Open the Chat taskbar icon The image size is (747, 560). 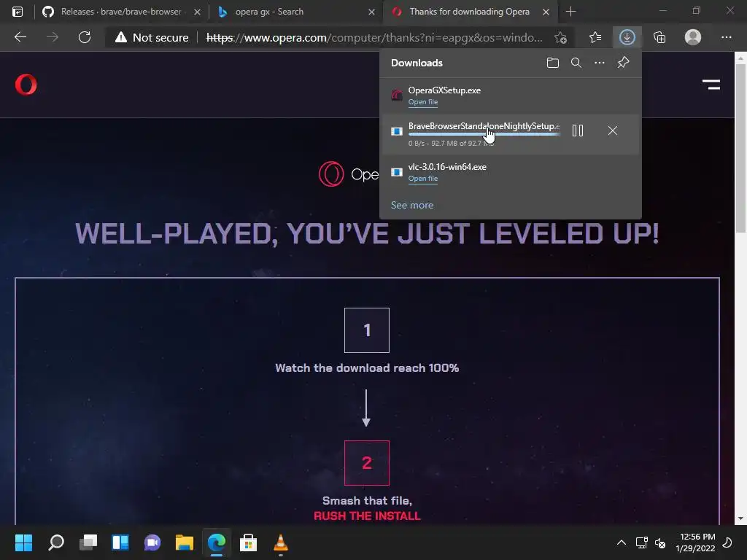pyautogui.click(x=152, y=542)
